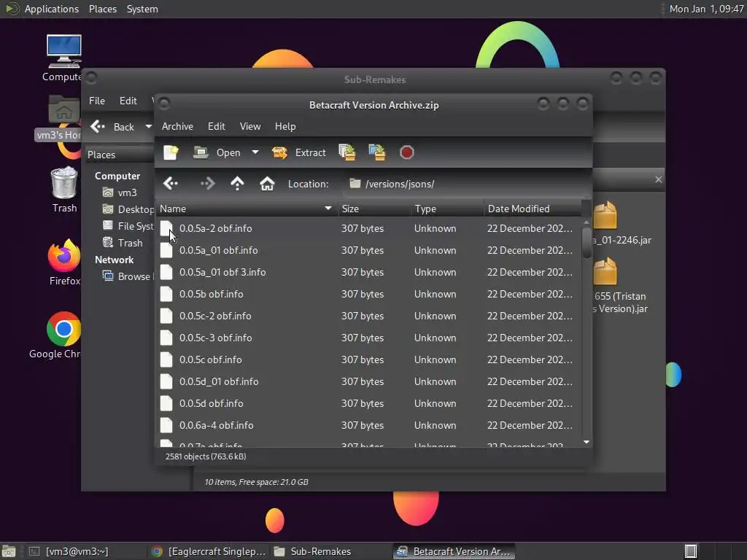Screen dimensions: 747x560
Task: Open the File menu in Sub-Remakes window
Action: [97, 101]
